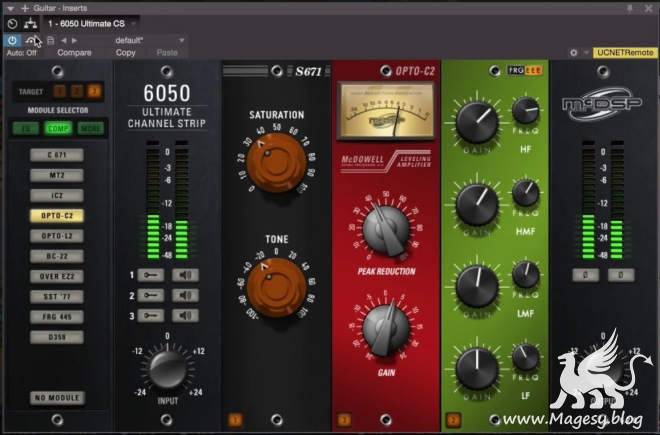The width and height of the screenshot is (660, 435).
Task: Select the D358 module
Action: pos(57,337)
